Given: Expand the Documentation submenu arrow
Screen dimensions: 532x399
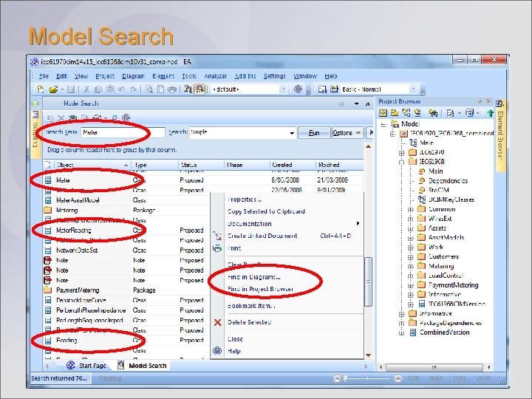Looking at the screenshot, I should pyautogui.click(x=358, y=224).
